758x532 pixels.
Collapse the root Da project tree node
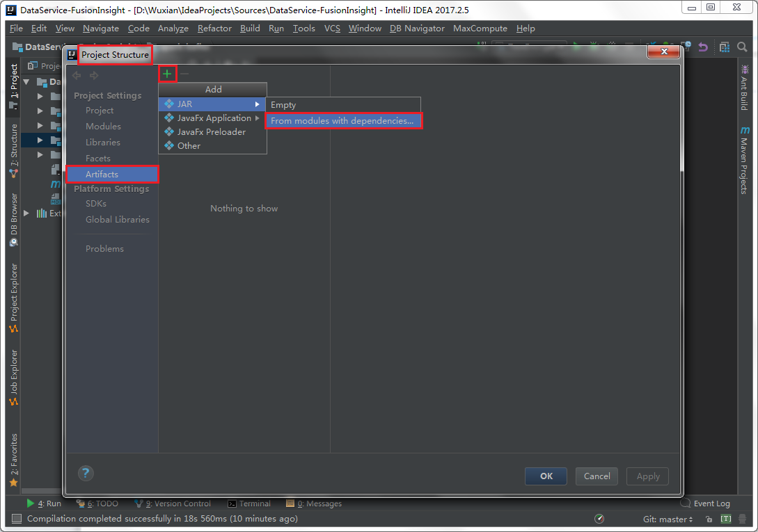[x=27, y=81]
